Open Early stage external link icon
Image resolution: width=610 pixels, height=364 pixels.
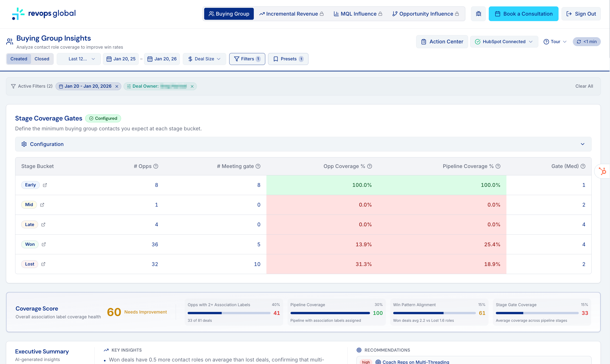coord(45,185)
